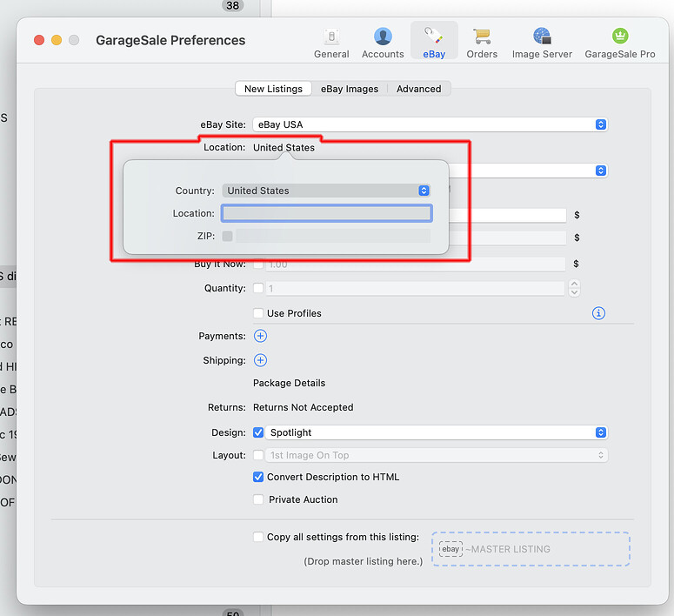Click the 38 badge in background window
The height and width of the screenshot is (616, 674).
(232, 5)
